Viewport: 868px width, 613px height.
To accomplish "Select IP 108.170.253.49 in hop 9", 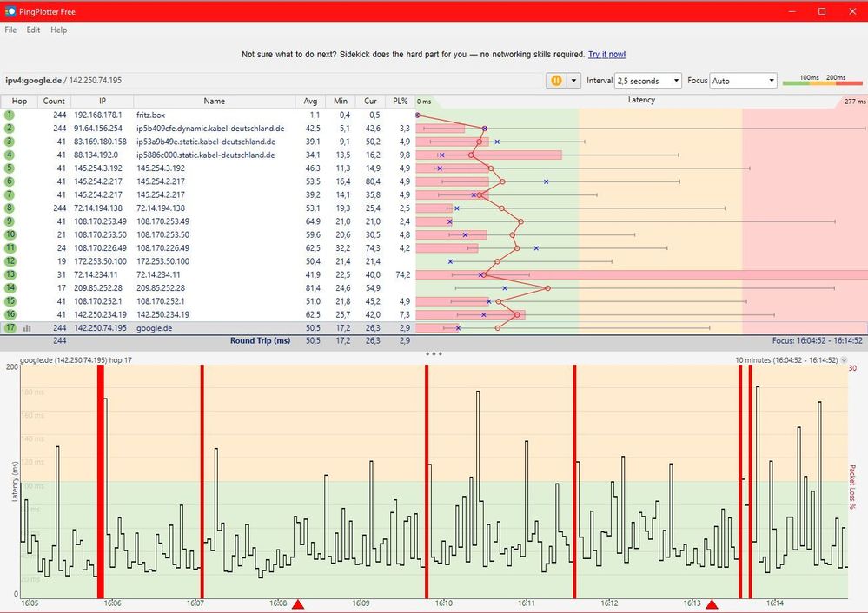I will (100, 221).
